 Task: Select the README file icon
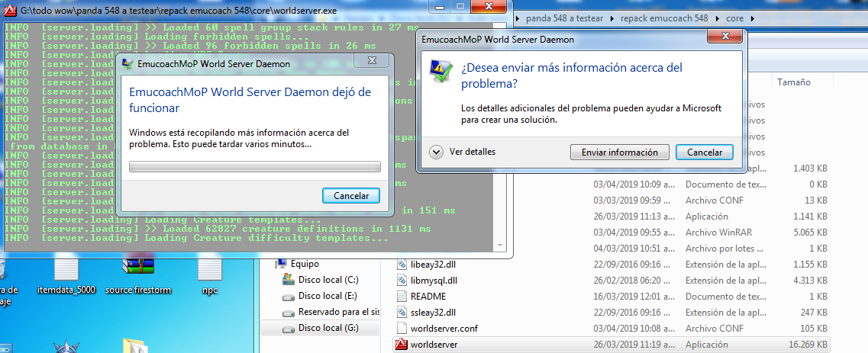402,296
